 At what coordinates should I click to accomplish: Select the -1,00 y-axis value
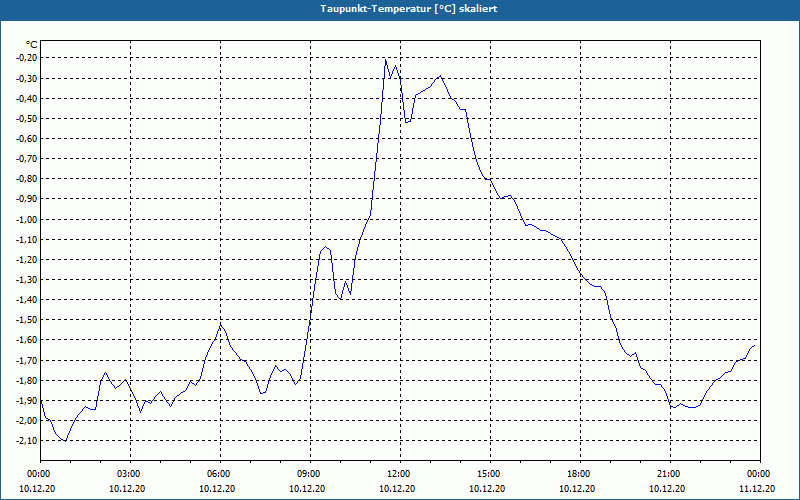(27, 219)
